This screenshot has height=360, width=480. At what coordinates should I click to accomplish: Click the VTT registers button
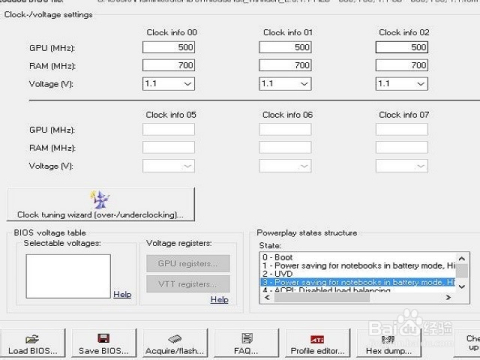coord(188,284)
